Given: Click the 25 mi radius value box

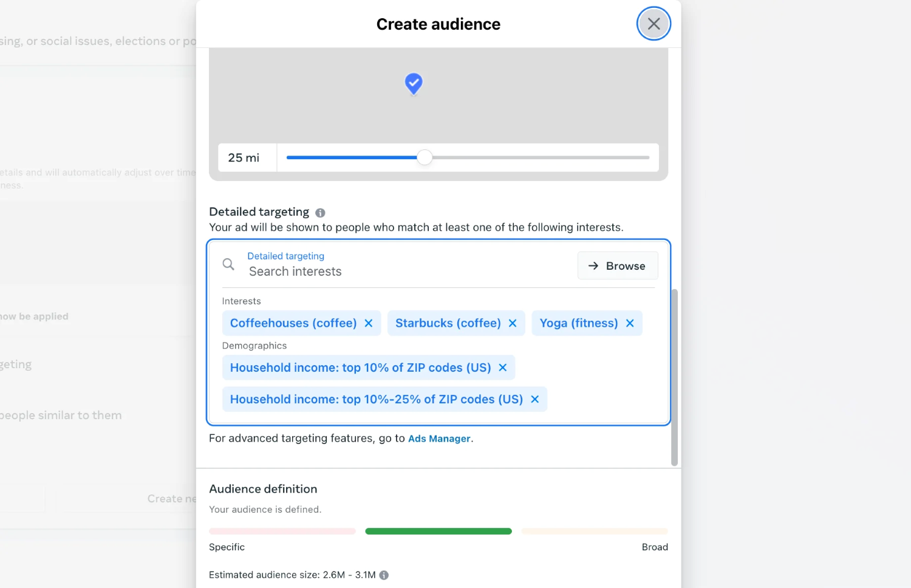Looking at the screenshot, I should (244, 158).
